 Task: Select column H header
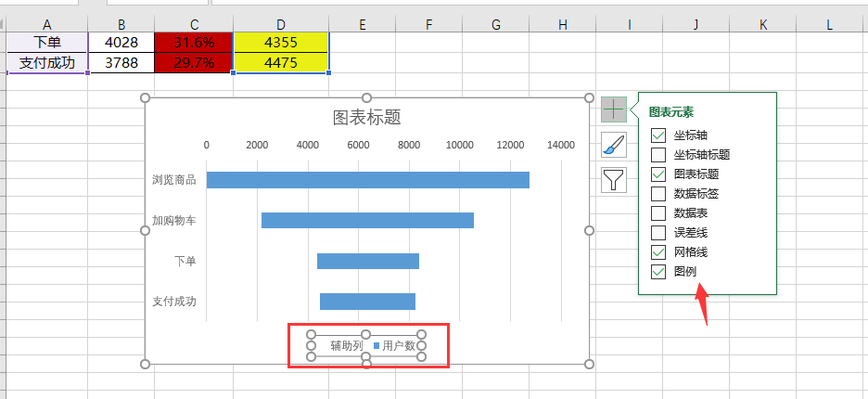[x=562, y=24]
